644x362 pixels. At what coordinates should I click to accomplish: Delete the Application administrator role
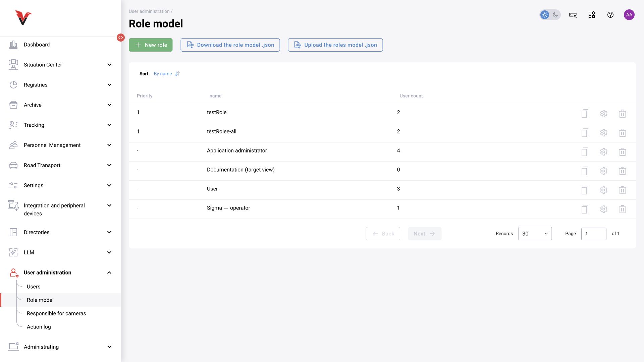(x=622, y=152)
